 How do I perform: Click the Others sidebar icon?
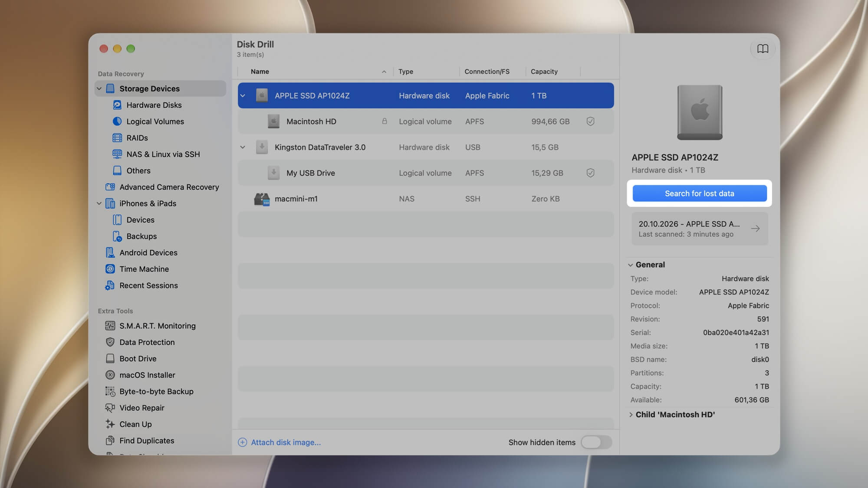(x=117, y=170)
